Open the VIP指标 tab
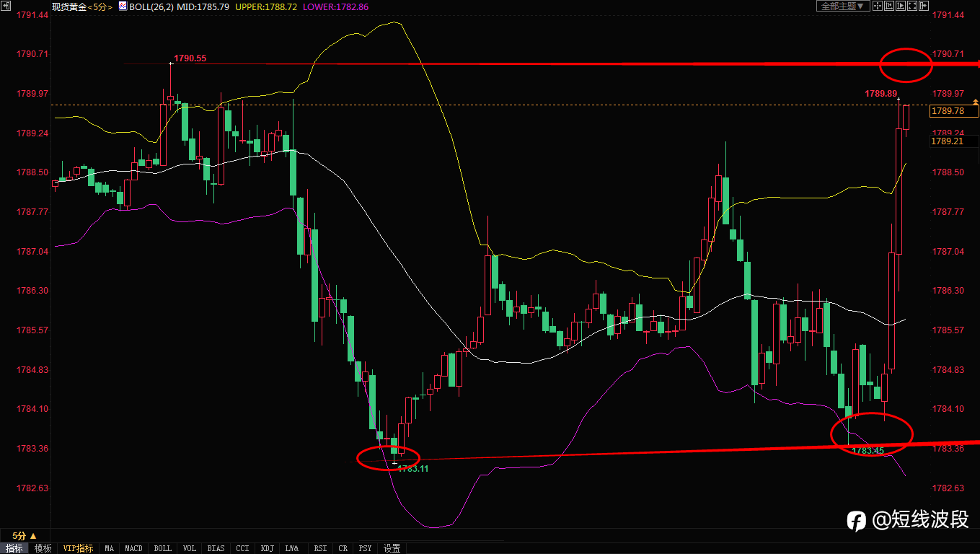The image size is (980, 554). click(x=78, y=548)
